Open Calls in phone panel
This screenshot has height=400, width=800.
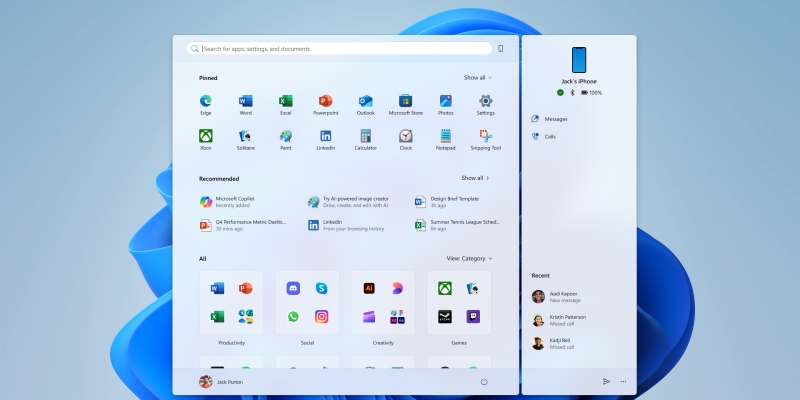(543, 137)
